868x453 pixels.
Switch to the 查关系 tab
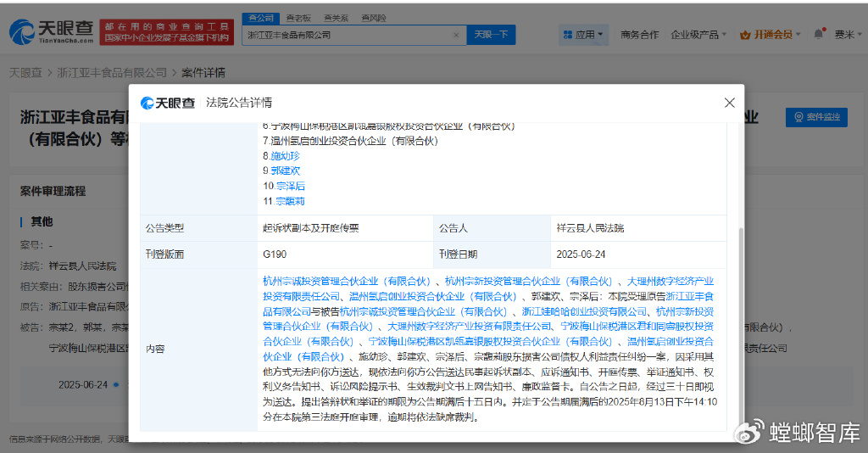(336, 19)
